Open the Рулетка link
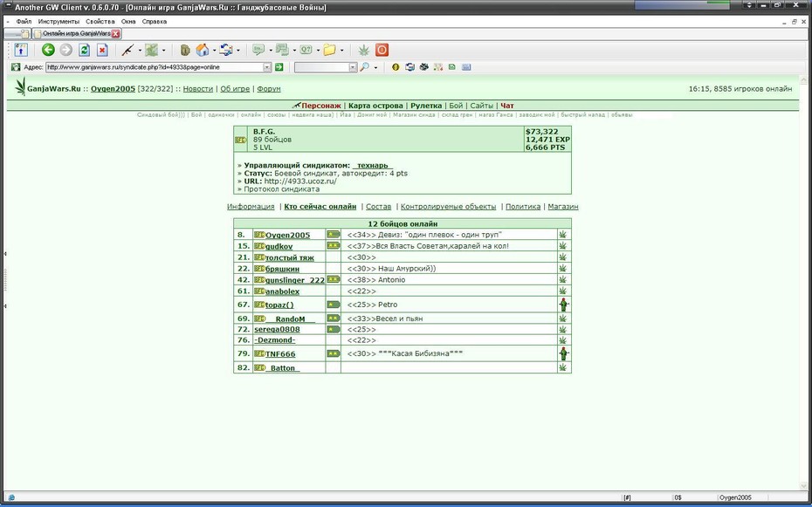The image size is (812, 507). [x=426, y=106]
